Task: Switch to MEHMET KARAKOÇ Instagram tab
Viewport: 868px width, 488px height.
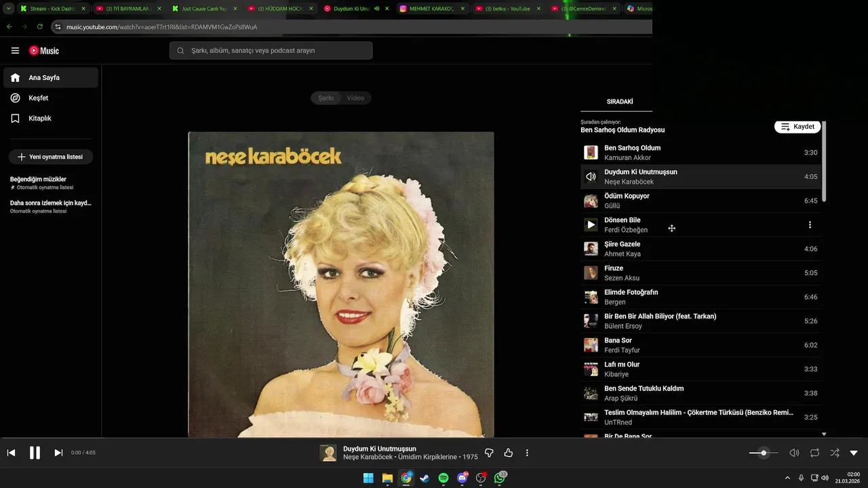Action: (431, 9)
